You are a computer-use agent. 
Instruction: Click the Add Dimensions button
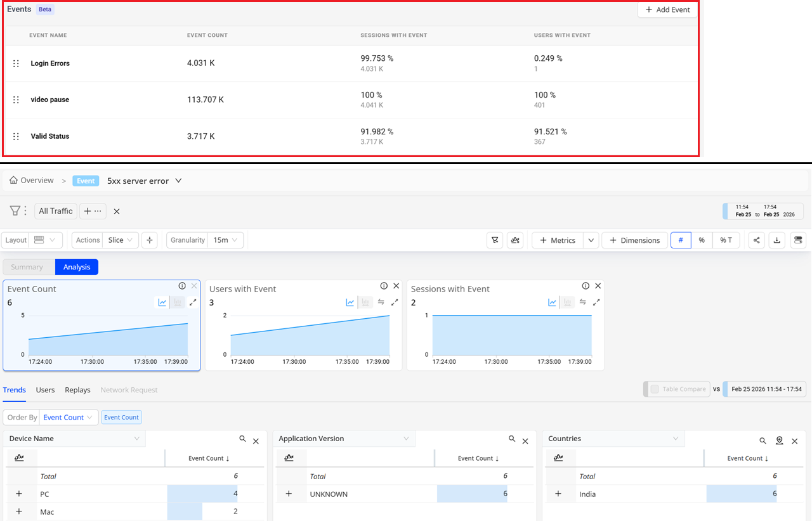pos(634,240)
